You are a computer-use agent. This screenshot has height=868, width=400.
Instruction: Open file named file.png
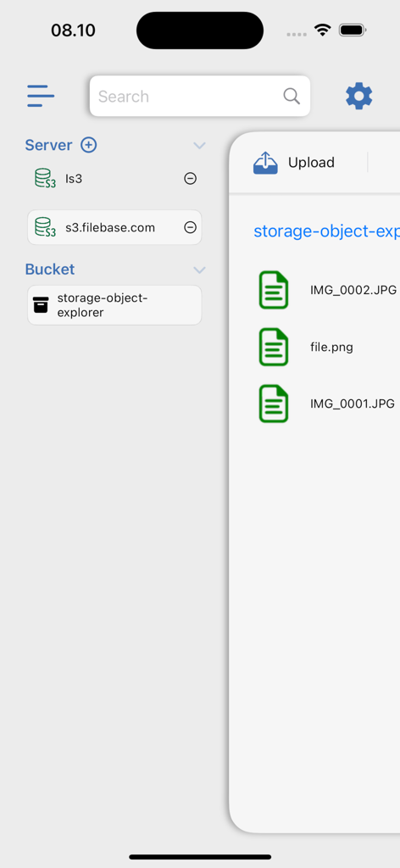tap(332, 347)
